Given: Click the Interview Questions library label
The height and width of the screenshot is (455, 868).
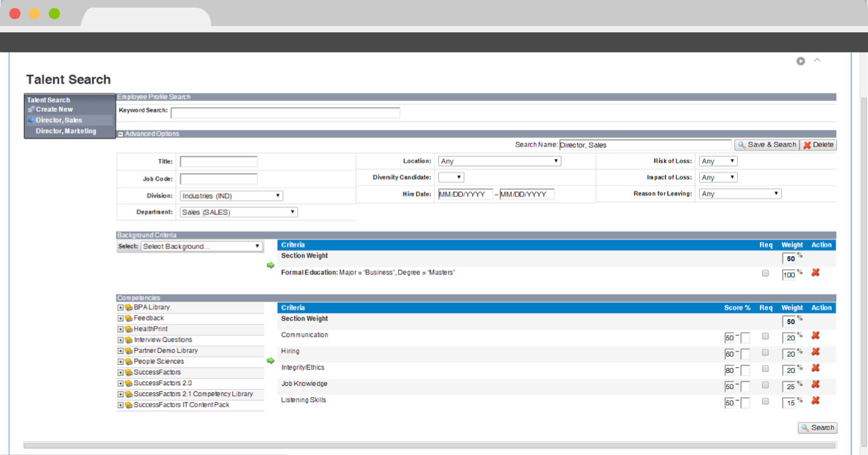Looking at the screenshot, I should (163, 340).
